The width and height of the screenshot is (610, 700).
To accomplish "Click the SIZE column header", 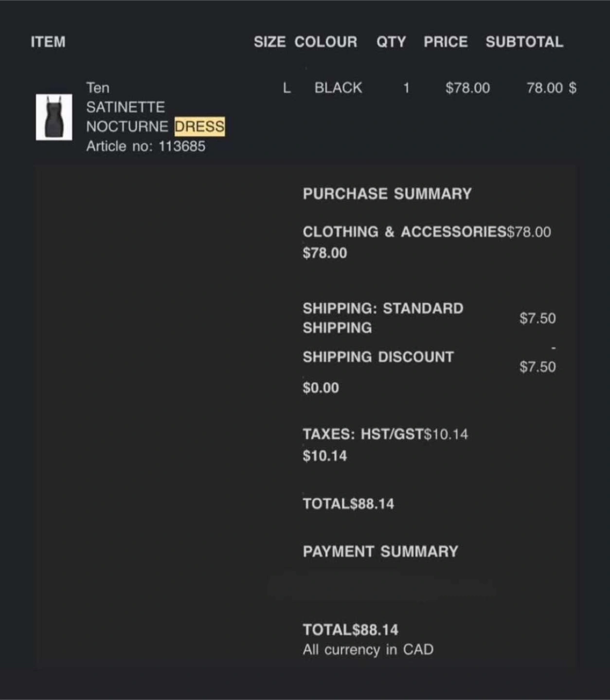I will pos(269,42).
